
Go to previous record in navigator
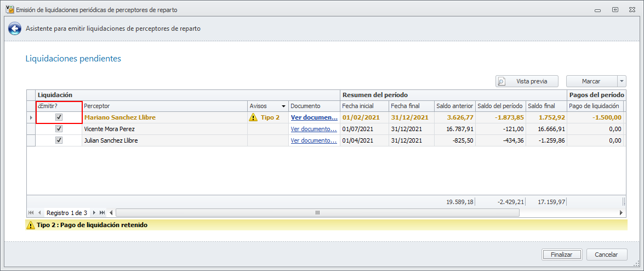click(x=39, y=212)
